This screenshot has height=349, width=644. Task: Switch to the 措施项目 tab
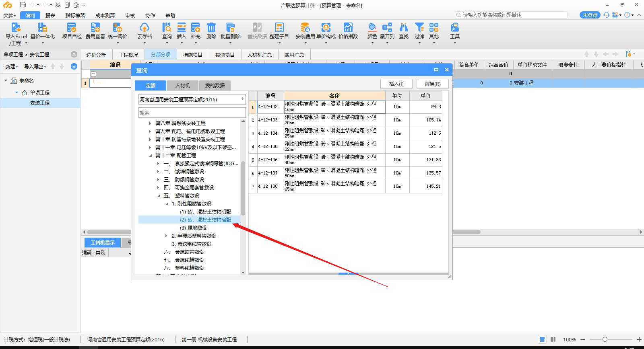(x=193, y=55)
